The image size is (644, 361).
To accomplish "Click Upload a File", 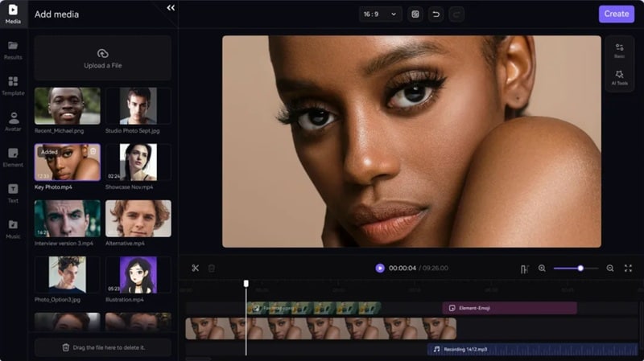I will point(103,58).
